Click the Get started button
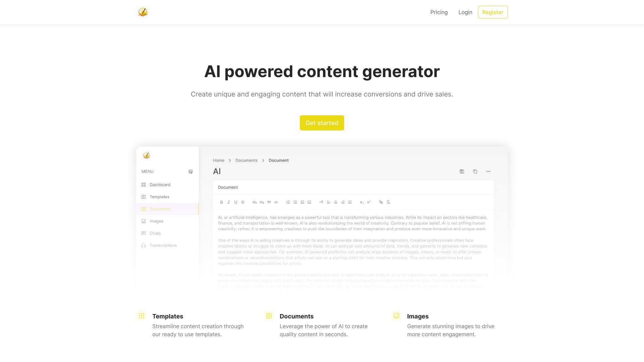Image resolution: width=644 pixels, height=362 pixels. [x=322, y=122]
